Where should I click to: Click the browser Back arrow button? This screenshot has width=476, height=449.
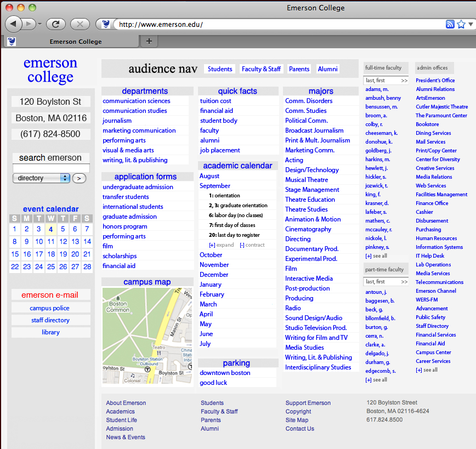[14, 24]
